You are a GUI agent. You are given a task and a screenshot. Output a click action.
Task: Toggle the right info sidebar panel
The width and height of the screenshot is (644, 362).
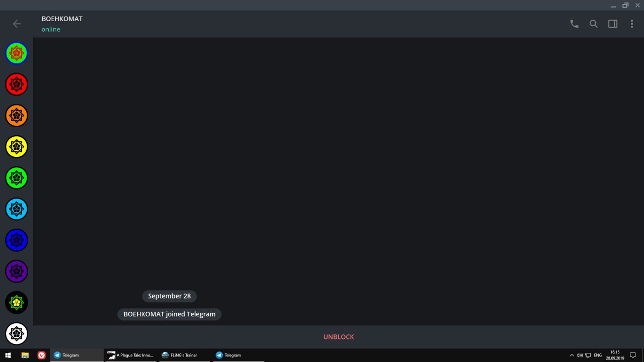click(x=613, y=24)
